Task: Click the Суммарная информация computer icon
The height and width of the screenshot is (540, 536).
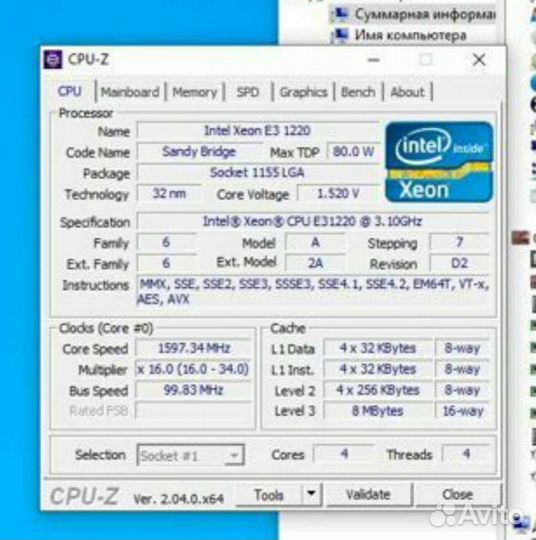Action: click(x=340, y=14)
